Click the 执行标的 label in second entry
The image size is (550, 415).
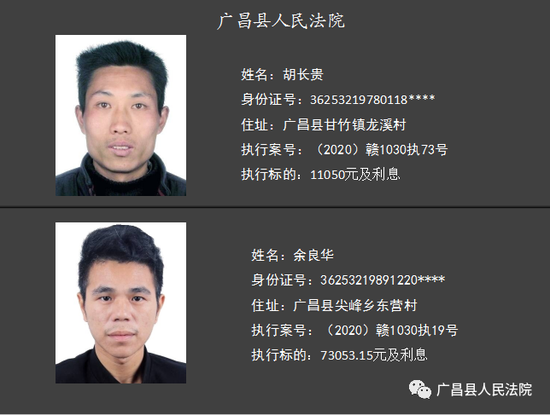[279, 355]
